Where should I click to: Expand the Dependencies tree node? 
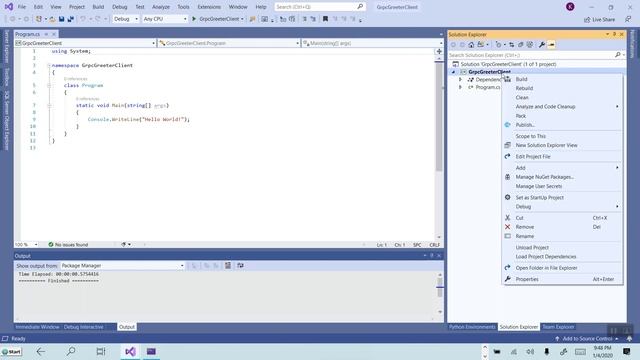[x=460, y=80]
